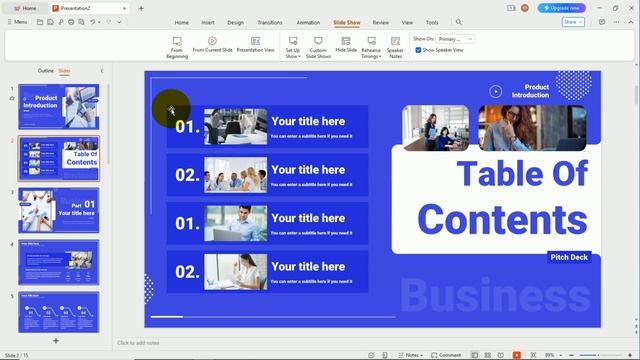
Task: Click the zoom out minus button
Action: point(571,355)
